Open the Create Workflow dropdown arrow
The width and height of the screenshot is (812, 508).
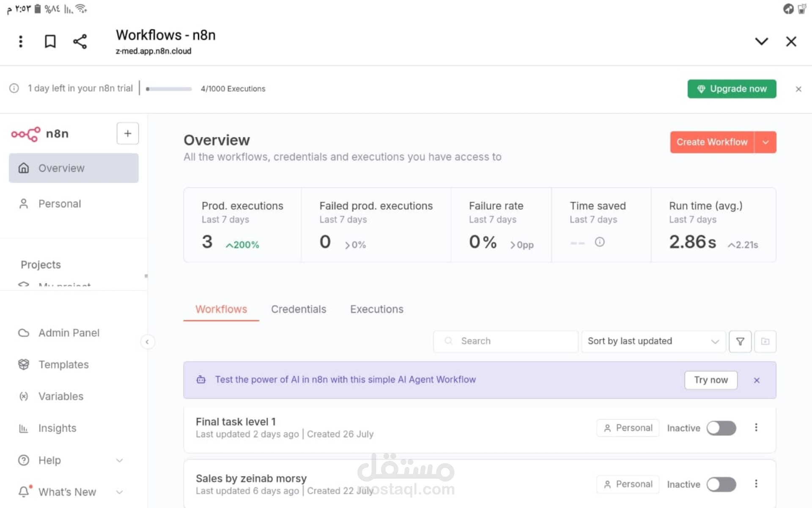(x=765, y=142)
